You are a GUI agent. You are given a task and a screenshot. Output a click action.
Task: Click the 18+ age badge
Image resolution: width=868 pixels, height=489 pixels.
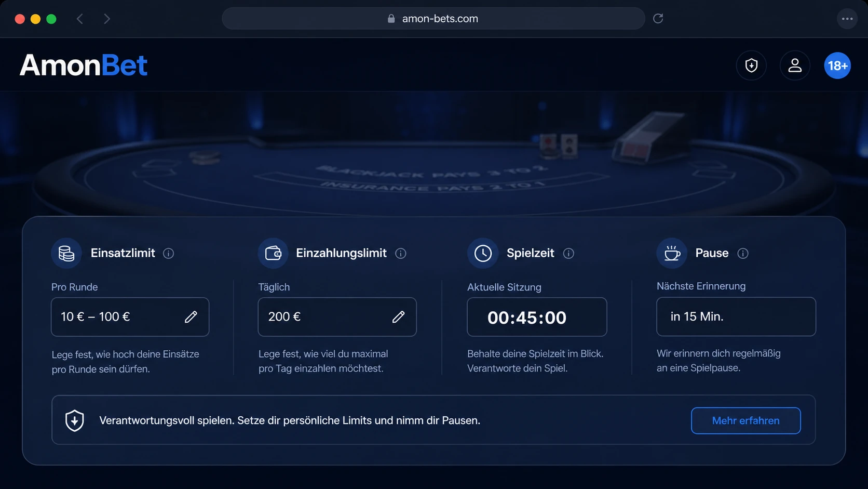(x=837, y=65)
